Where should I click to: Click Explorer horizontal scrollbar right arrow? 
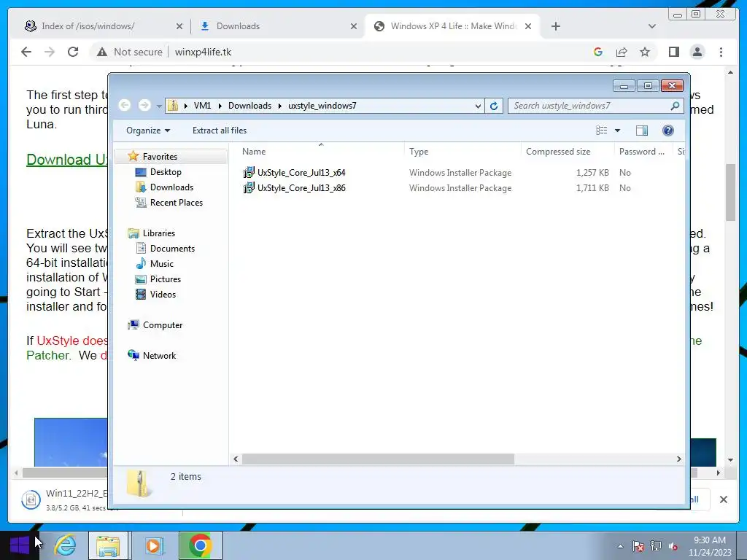(x=679, y=459)
